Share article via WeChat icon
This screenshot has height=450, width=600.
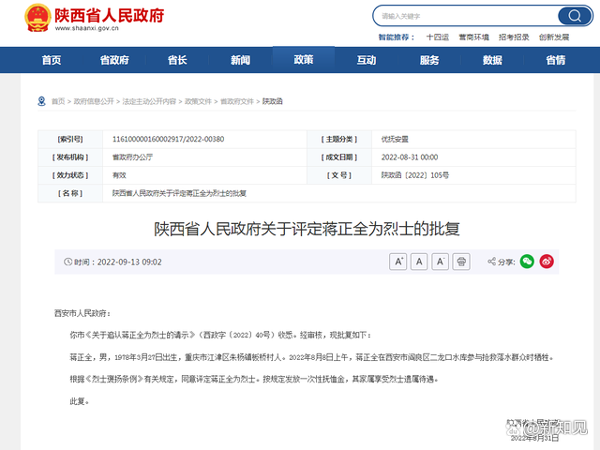[527, 262]
